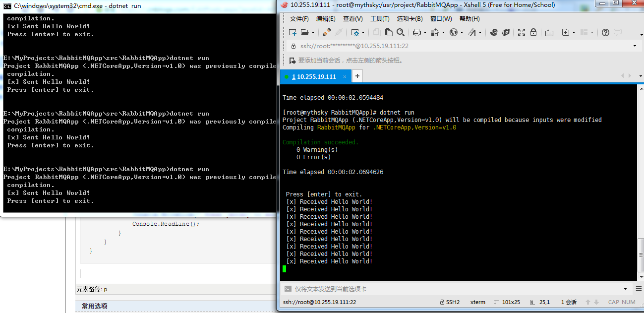The height and width of the screenshot is (313, 644).
Task: Toggle CAP indicator in the status bar
Action: [613, 302]
